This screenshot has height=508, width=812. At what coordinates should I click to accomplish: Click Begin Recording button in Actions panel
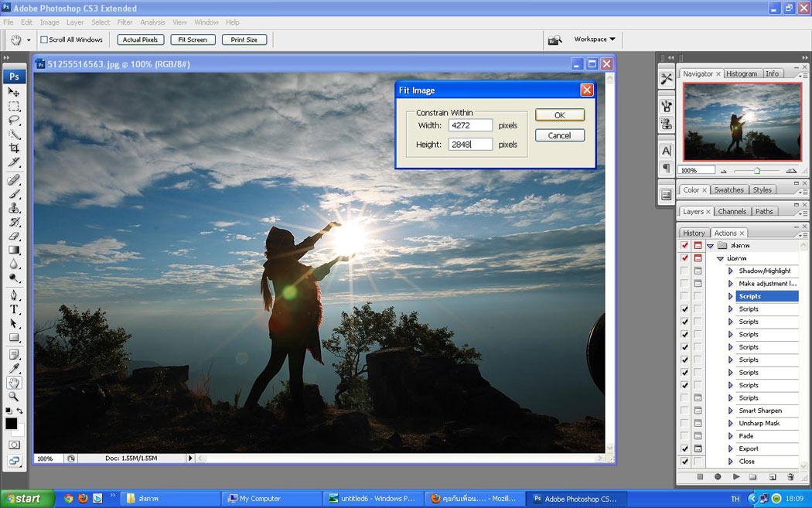[x=718, y=477]
